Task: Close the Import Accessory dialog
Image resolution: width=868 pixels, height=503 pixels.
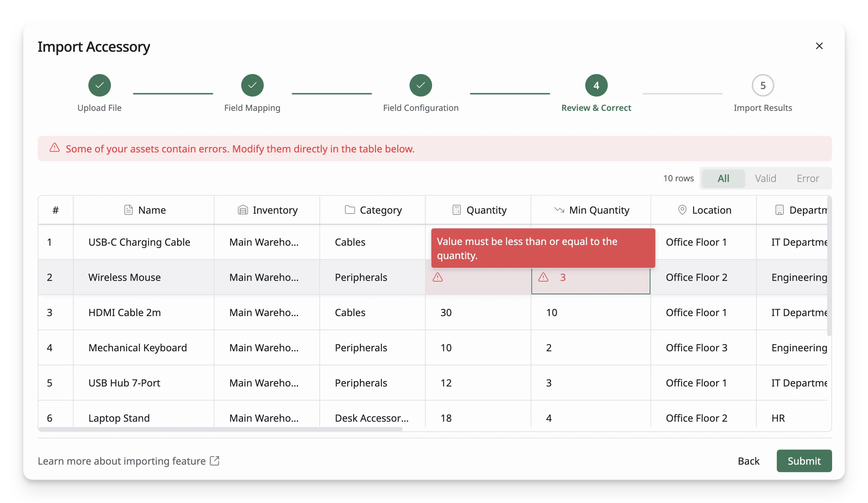Action: [x=819, y=46]
